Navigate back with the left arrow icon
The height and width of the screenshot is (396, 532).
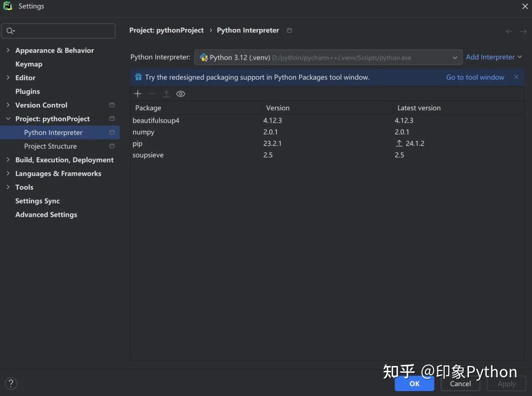pyautogui.click(x=509, y=31)
